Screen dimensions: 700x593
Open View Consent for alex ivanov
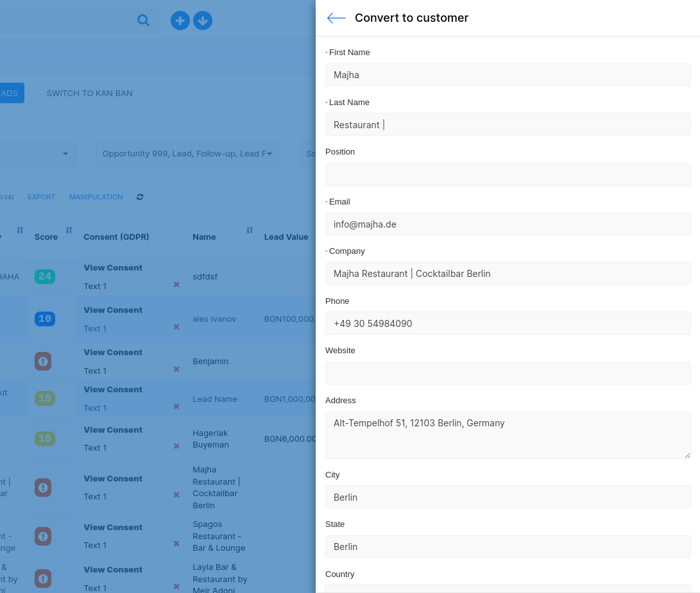(x=113, y=310)
